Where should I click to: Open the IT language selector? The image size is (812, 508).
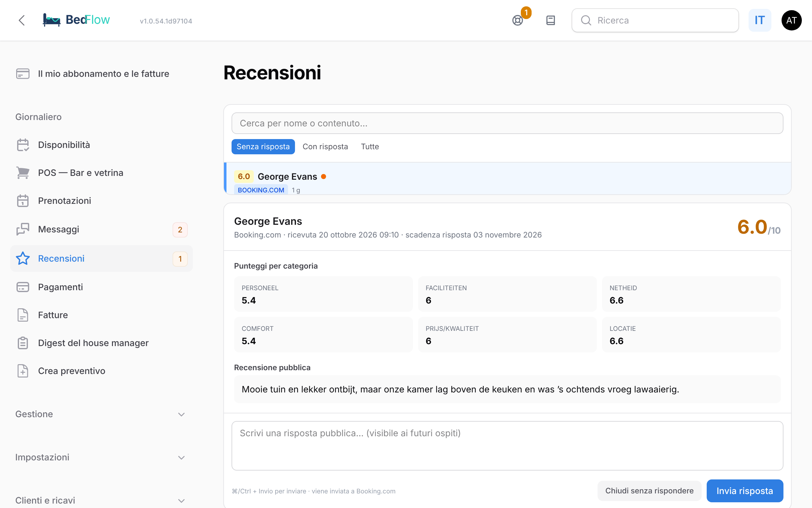tap(760, 21)
